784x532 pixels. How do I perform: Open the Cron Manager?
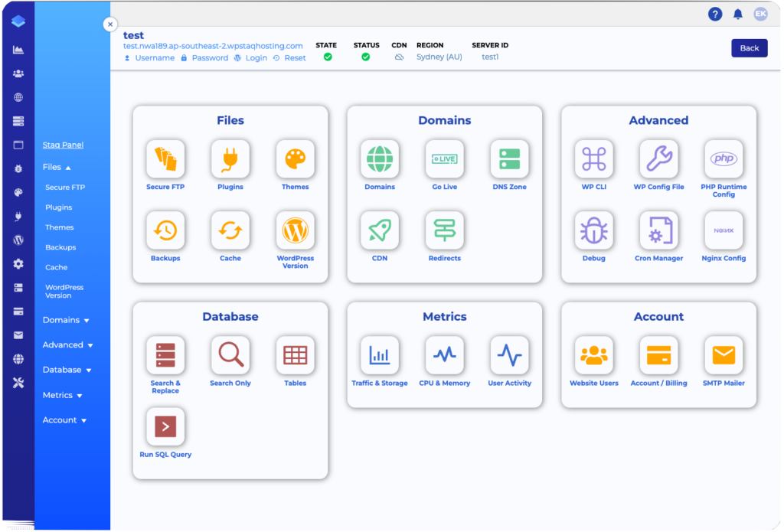(x=658, y=230)
